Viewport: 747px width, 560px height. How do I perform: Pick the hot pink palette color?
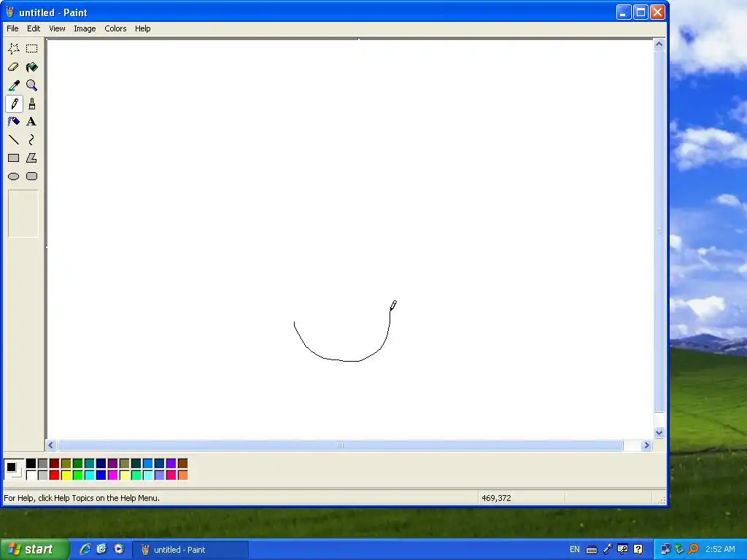(171, 475)
